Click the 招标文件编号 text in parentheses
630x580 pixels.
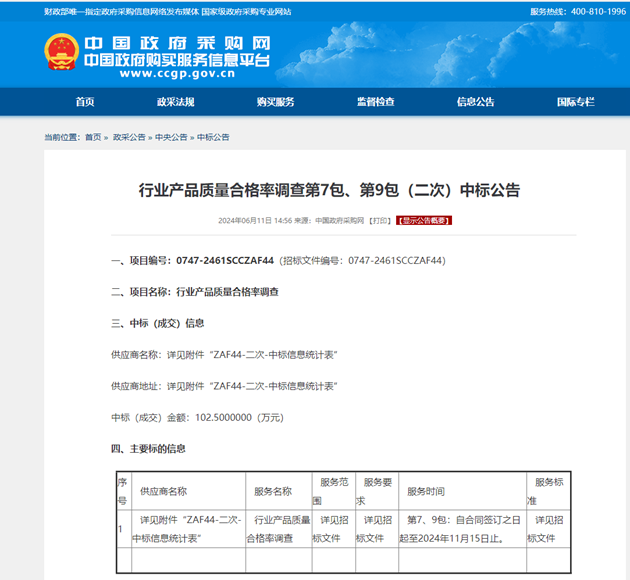tap(362, 261)
